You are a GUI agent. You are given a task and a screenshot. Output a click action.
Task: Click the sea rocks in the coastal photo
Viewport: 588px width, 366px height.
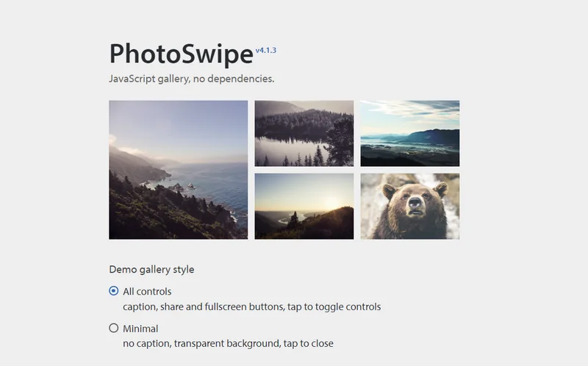pos(182,187)
